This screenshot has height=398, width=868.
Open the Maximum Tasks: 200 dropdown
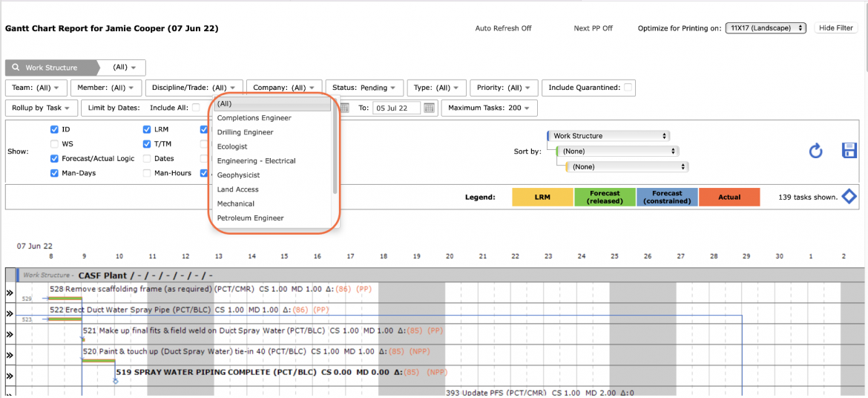click(x=490, y=108)
